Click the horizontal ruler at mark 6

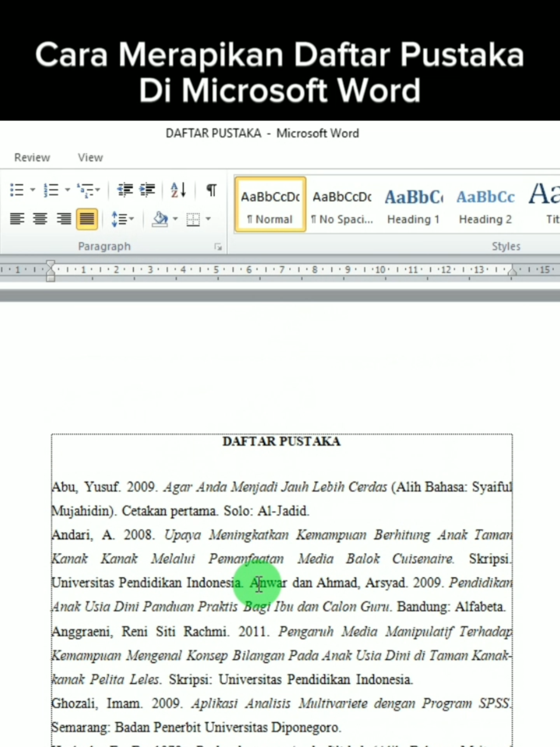[x=249, y=270]
